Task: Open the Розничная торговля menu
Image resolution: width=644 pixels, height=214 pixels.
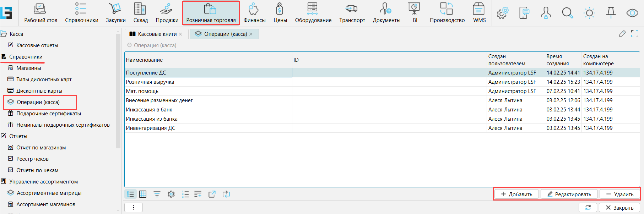Action: click(x=211, y=13)
